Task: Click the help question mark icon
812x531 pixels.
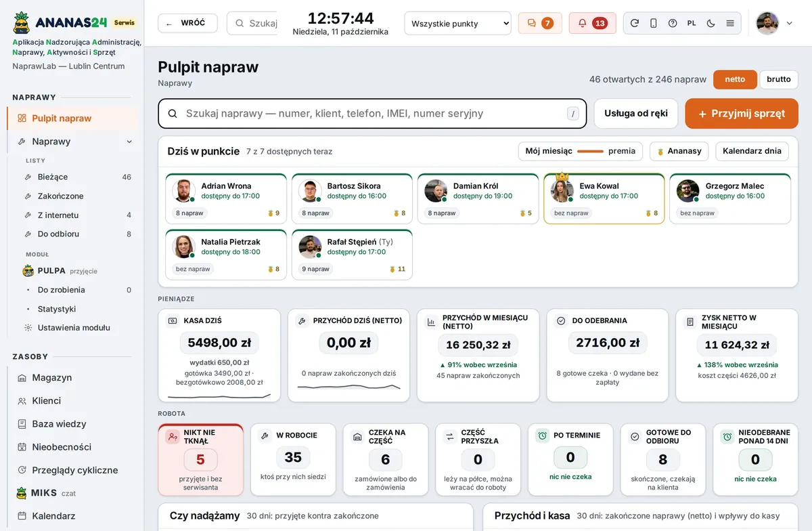Action: click(x=673, y=23)
